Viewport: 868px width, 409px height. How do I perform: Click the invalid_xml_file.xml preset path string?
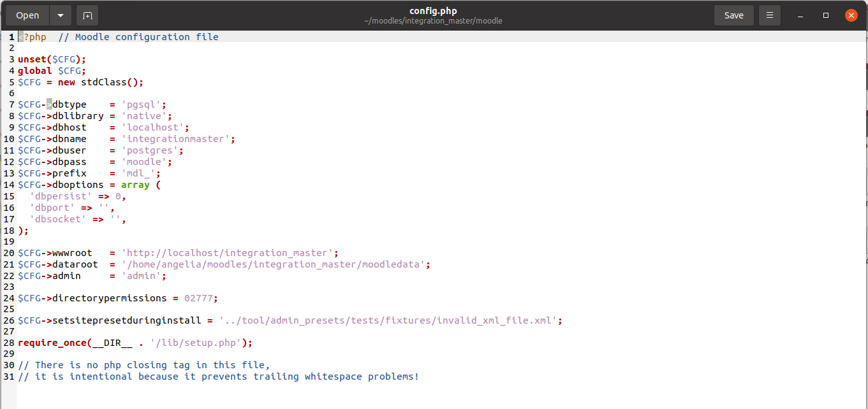388,320
